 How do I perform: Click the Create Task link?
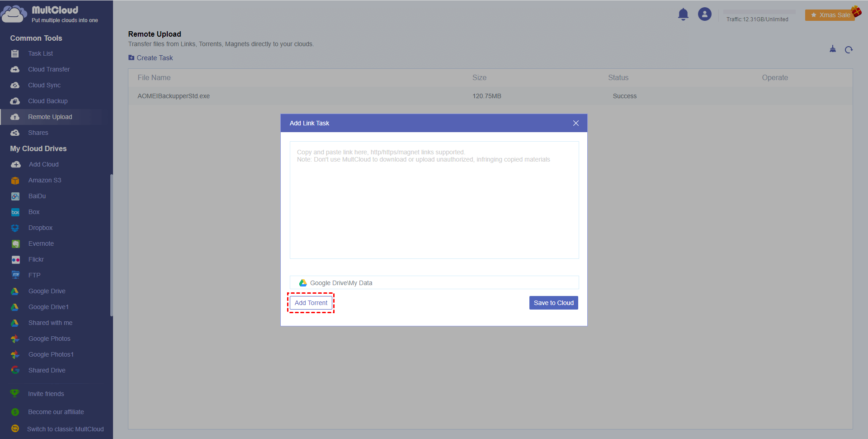(155, 58)
